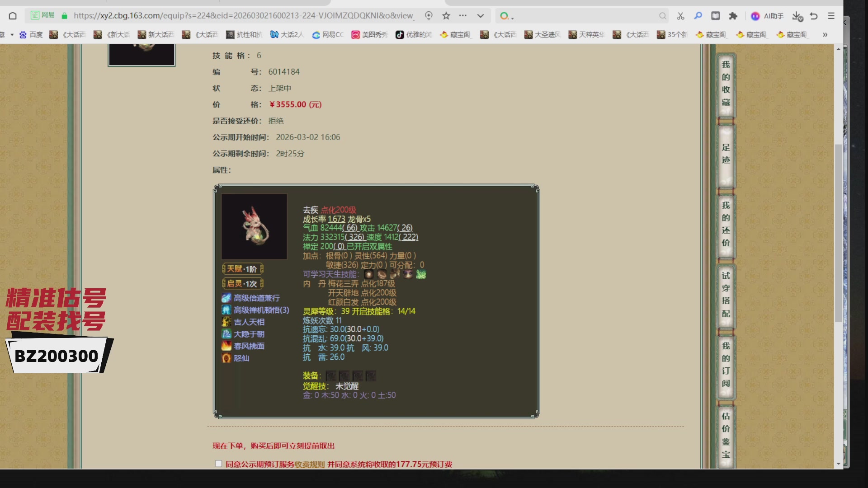Viewport: 868px width, 488px height.
Task: Expand the address bar dropdown chevron
Action: coord(480,15)
